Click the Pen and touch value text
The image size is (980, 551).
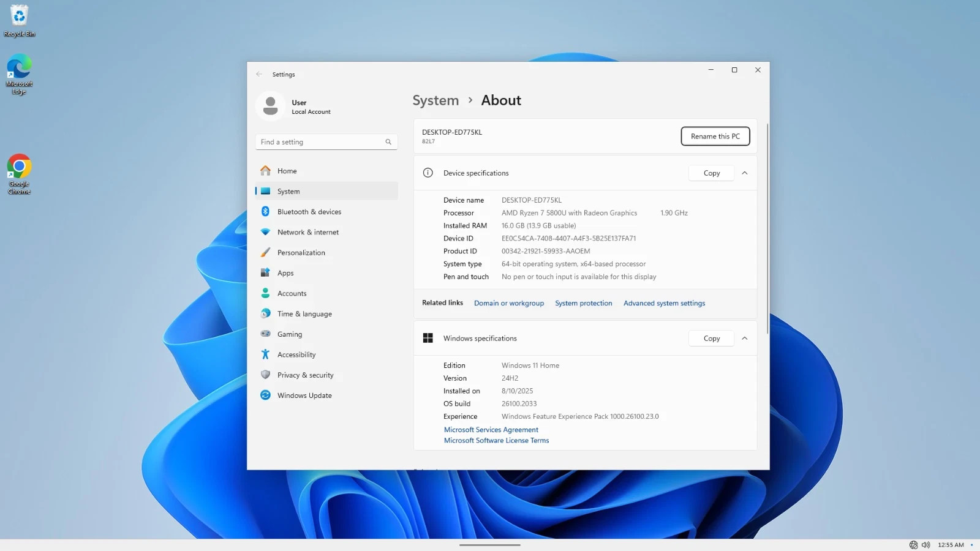pos(579,277)
